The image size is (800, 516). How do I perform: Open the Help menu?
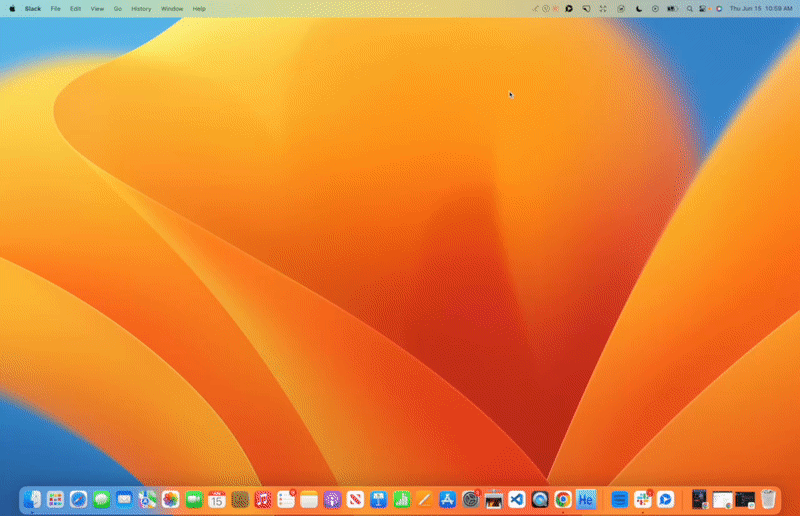[199, 9]
